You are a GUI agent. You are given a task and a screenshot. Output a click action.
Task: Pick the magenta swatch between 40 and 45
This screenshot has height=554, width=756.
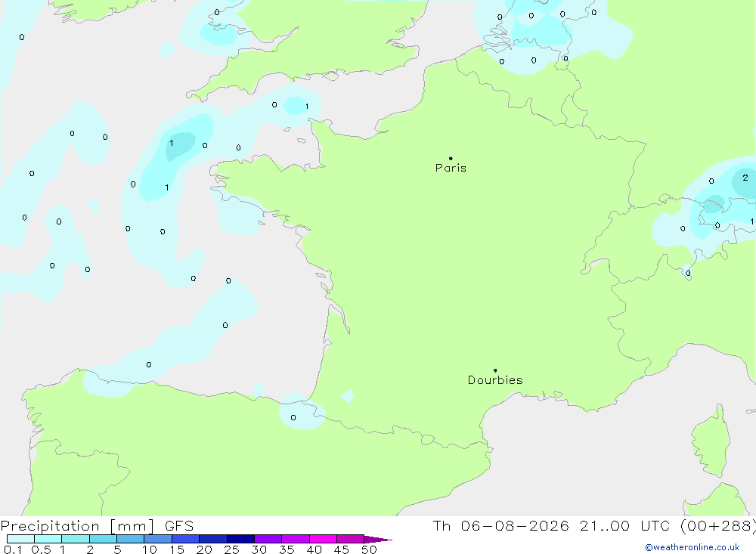(x=323, y=539)
